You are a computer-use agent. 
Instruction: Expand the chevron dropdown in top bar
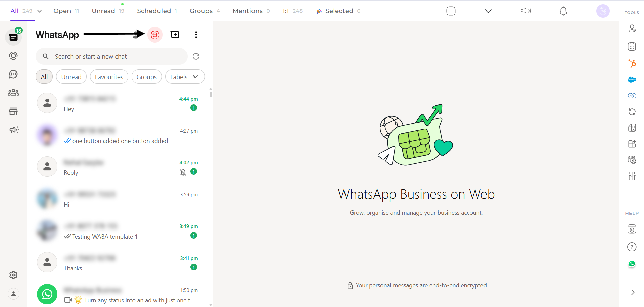(488, 11)
